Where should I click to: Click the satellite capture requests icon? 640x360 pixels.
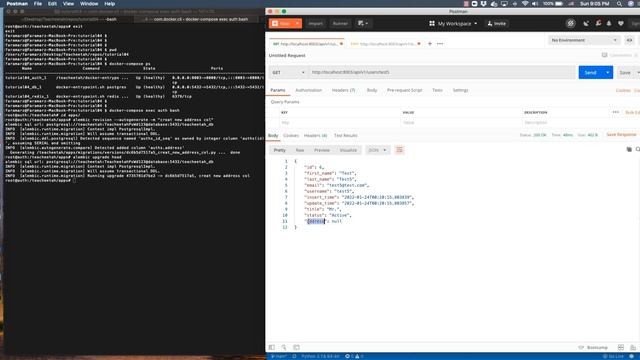pos(586,24)
